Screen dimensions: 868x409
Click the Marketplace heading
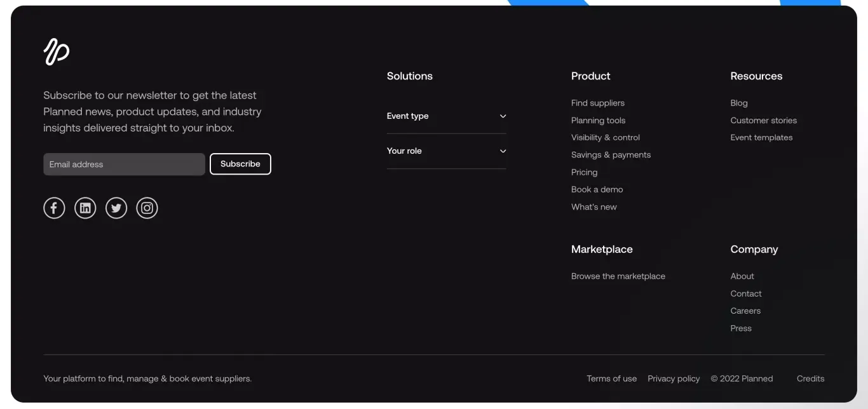602,249
